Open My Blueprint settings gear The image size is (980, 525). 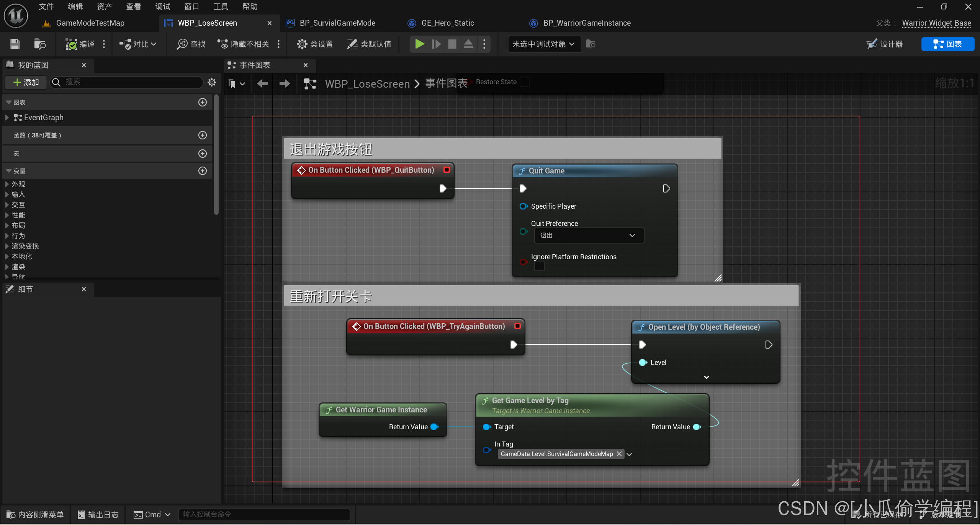tap(212, 82)
